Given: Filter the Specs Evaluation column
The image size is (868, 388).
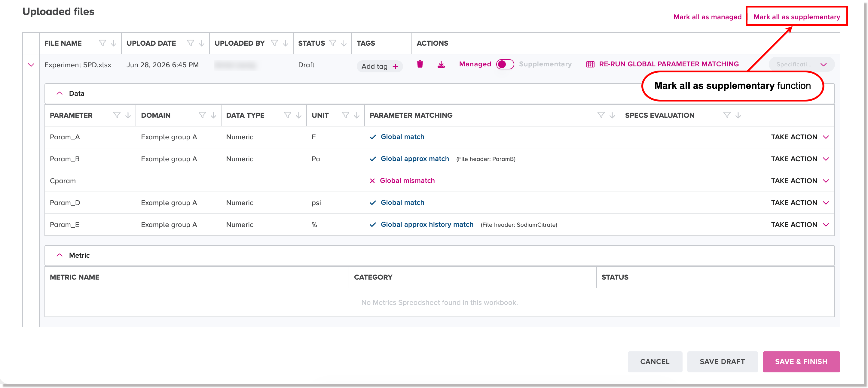Looking at the screenshot, I should point(727,115).
